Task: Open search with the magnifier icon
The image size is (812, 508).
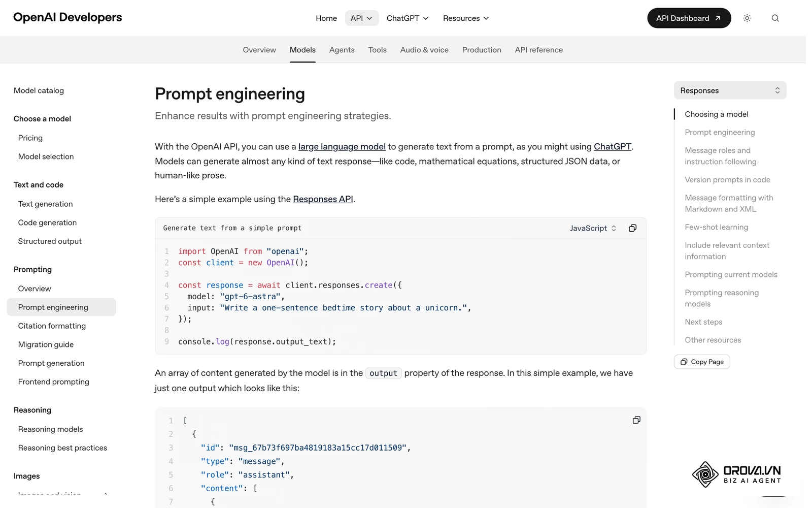Action: pyautogui.click(x=775, y=18)
